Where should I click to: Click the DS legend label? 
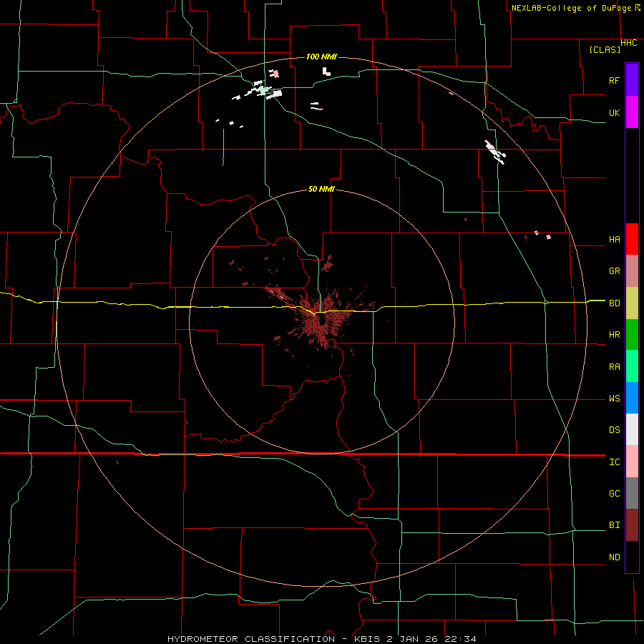[x=615, y=430]
